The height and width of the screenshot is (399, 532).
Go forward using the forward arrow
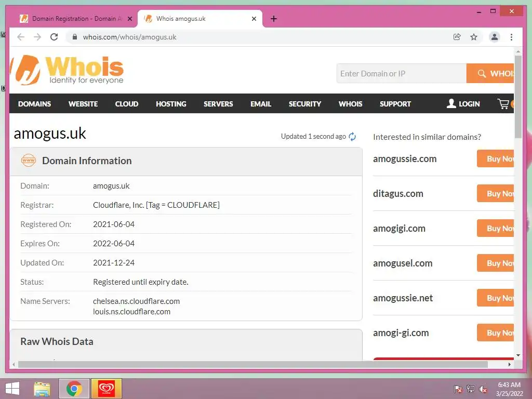37,37
